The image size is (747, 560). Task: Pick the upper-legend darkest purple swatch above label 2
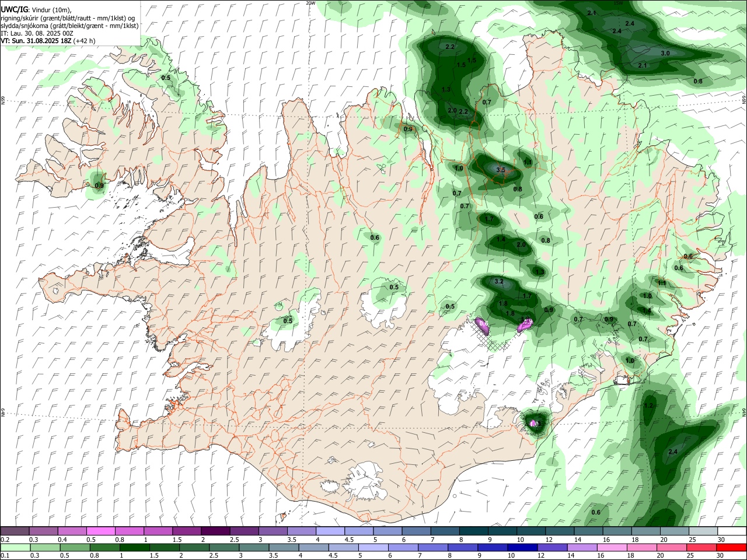tap(215, 531)
